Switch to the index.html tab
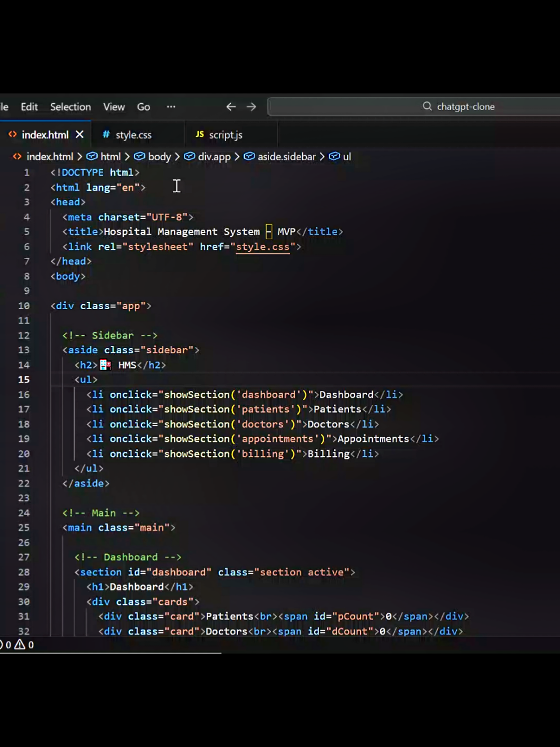 45,135
